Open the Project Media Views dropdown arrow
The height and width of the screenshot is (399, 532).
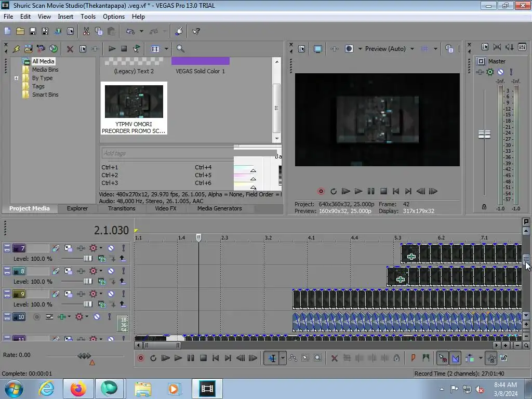(166, 49)
